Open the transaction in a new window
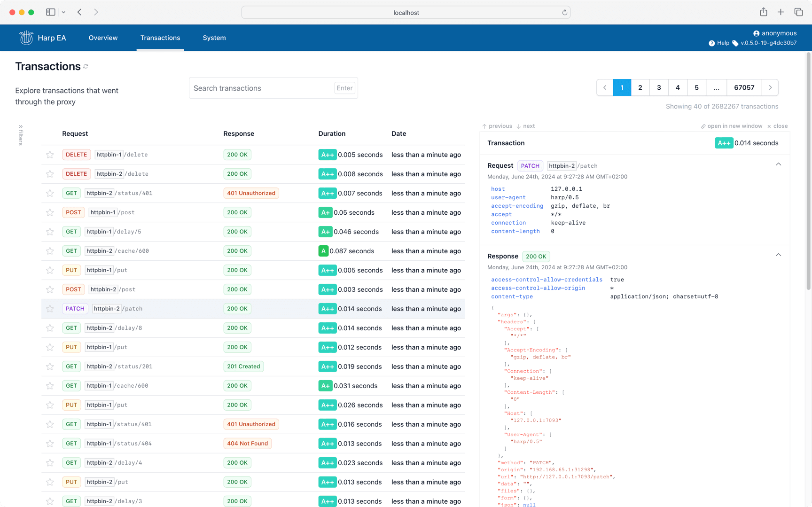 [x=731, y=126]
